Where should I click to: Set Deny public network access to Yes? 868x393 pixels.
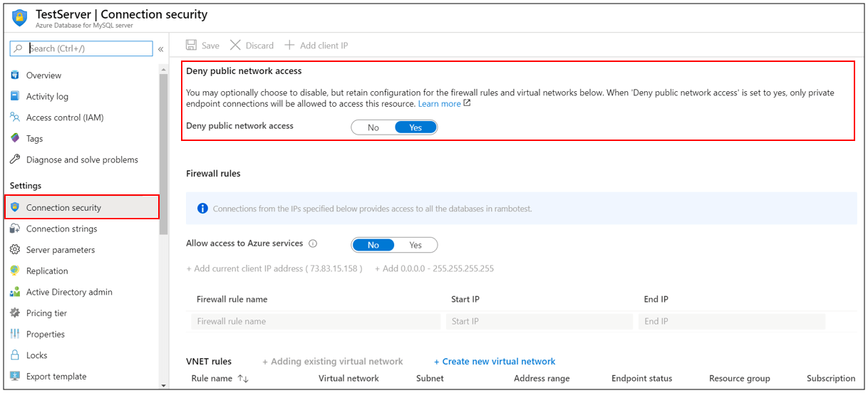[415, 127]
